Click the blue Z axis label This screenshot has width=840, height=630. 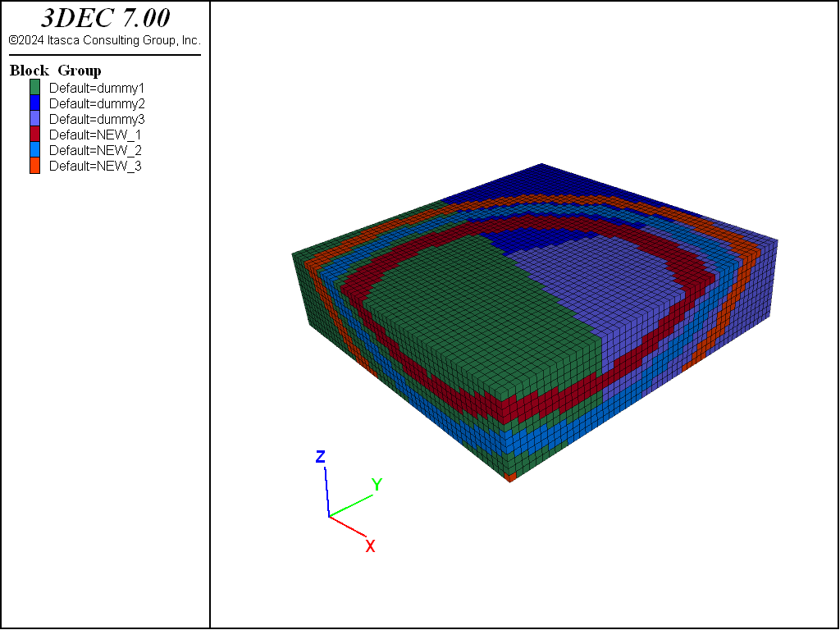[x=321, y=457]
